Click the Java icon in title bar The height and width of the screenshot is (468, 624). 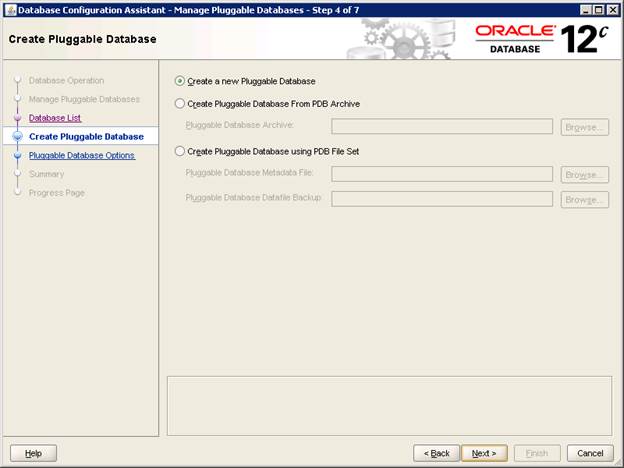(x=10, y=9)
